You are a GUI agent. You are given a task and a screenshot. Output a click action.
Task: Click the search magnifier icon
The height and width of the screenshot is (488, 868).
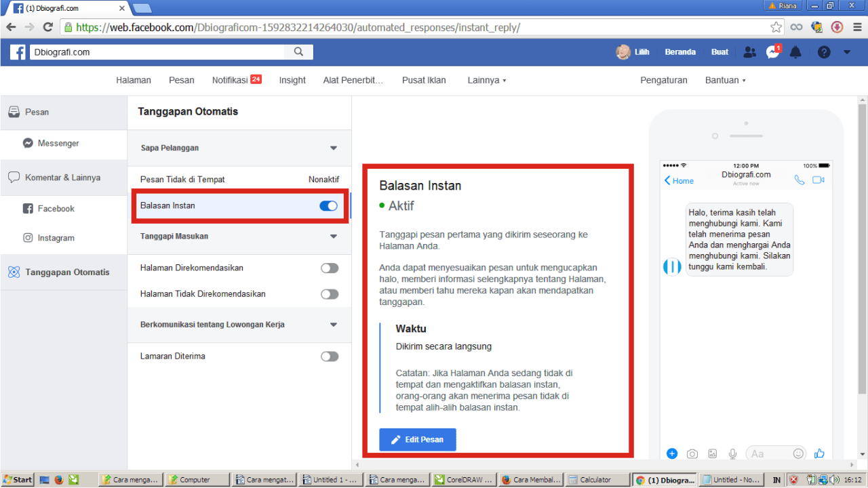pos(299,52)
